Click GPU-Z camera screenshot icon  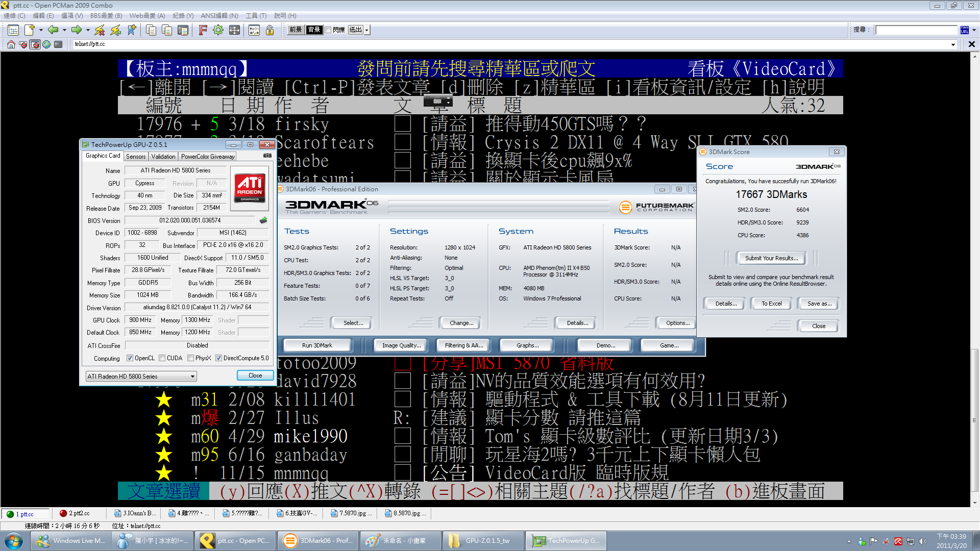(x=267, y=156)
